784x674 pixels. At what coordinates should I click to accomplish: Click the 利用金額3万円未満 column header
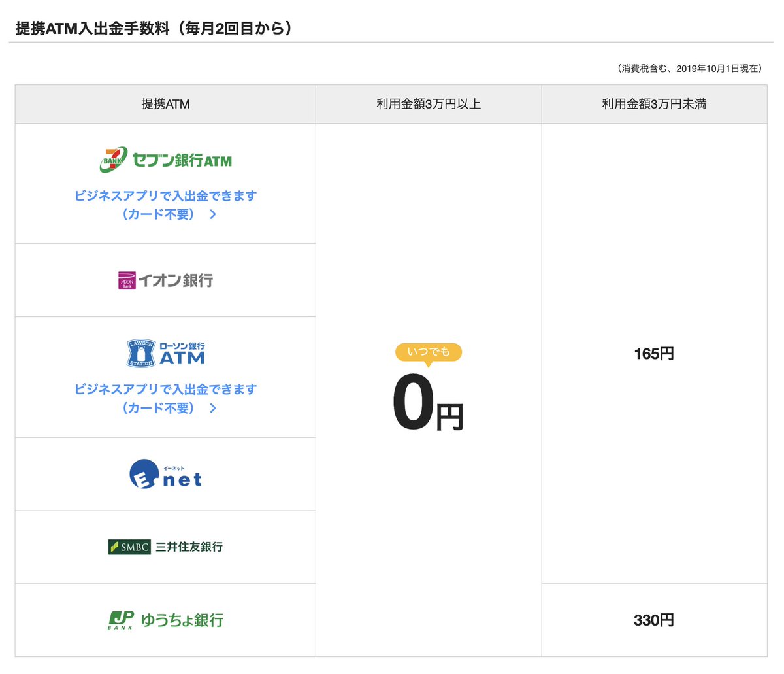[654, 104]
